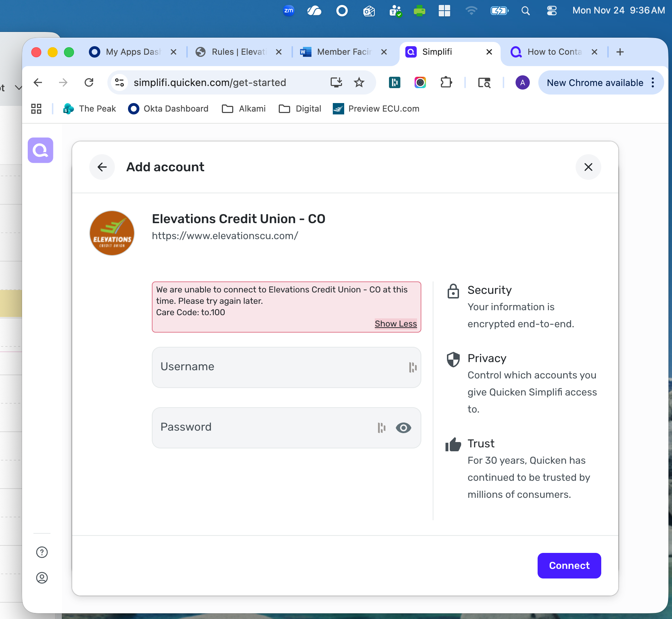This screenshot has height=619, width=672.
Task: Click the Okta ring menu bar icon
Action: click(x=342, y=11)
